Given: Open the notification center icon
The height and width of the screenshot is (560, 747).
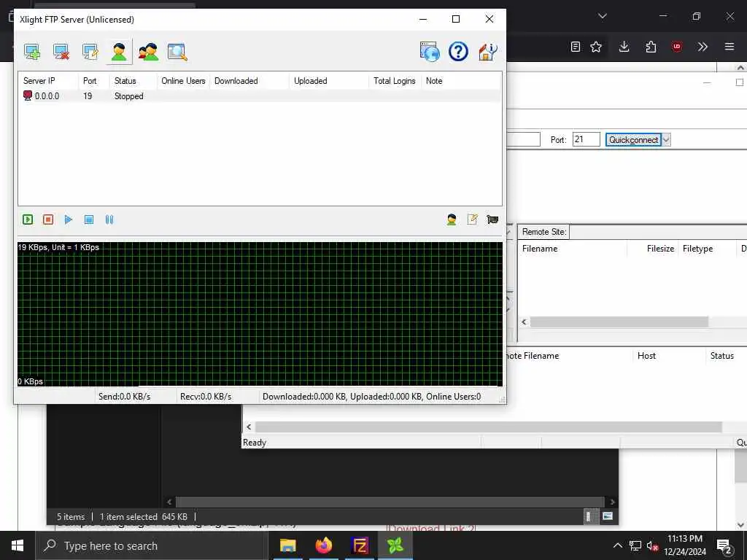Looking at the screenshot, I should (724, 545).
